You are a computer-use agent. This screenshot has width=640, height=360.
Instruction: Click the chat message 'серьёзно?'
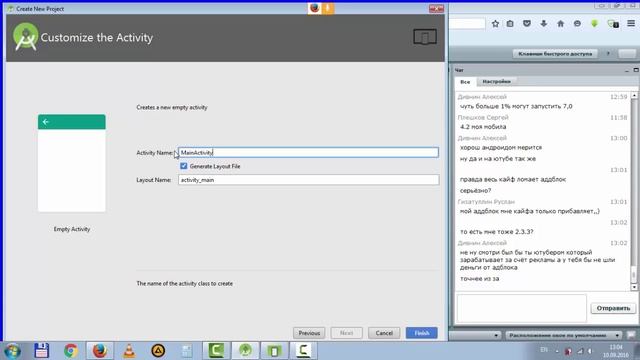coord(476,191)
